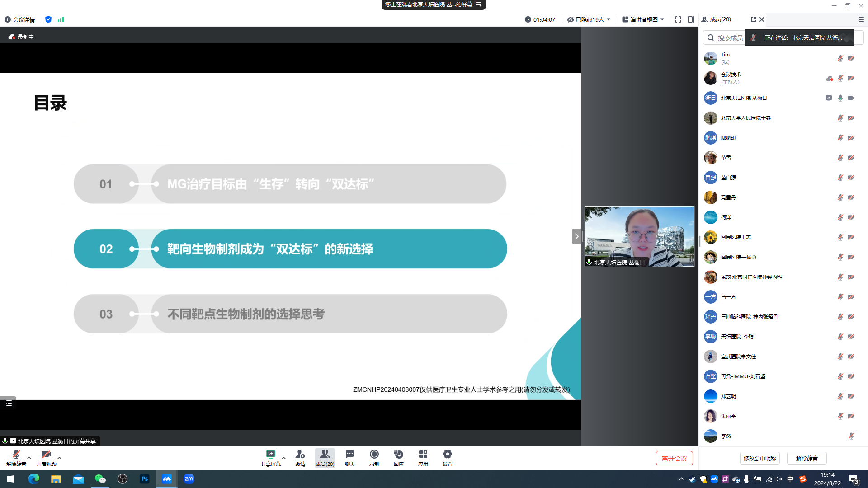Open the 成员 participants panel icon

pos(325,458)
